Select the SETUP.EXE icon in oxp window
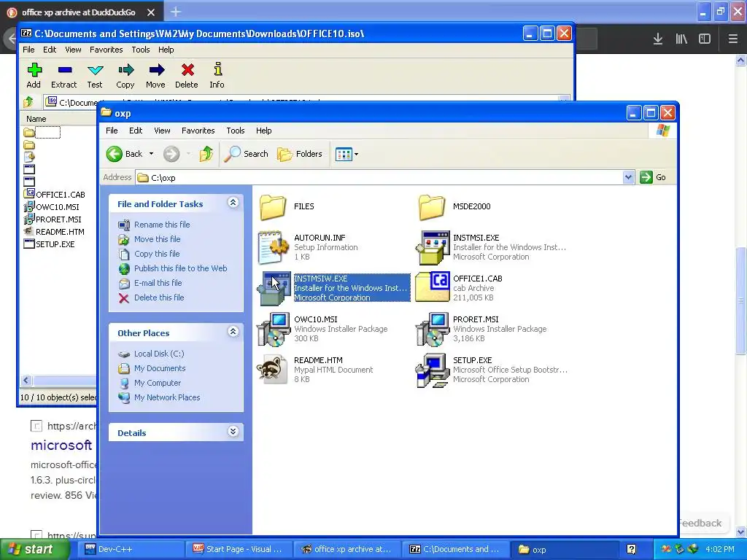Viewport: 747px width, 560px height. click(433, 370)
